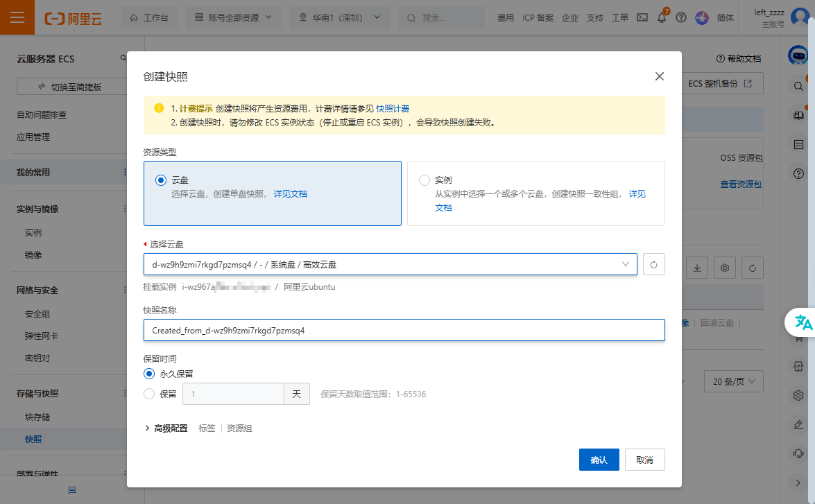Open the Cloud Shell terminal icon
Image resolution: width=815 pixels, height=504 pixels.
coord(642,17)
